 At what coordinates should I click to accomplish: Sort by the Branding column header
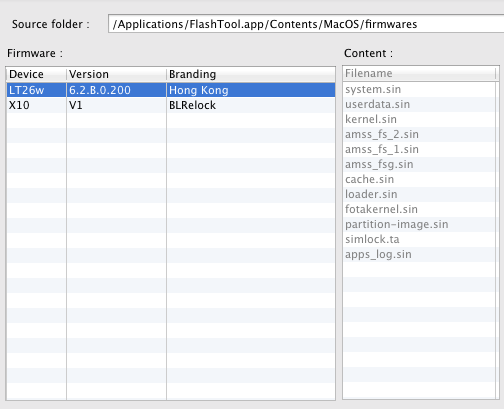(251, 74)
